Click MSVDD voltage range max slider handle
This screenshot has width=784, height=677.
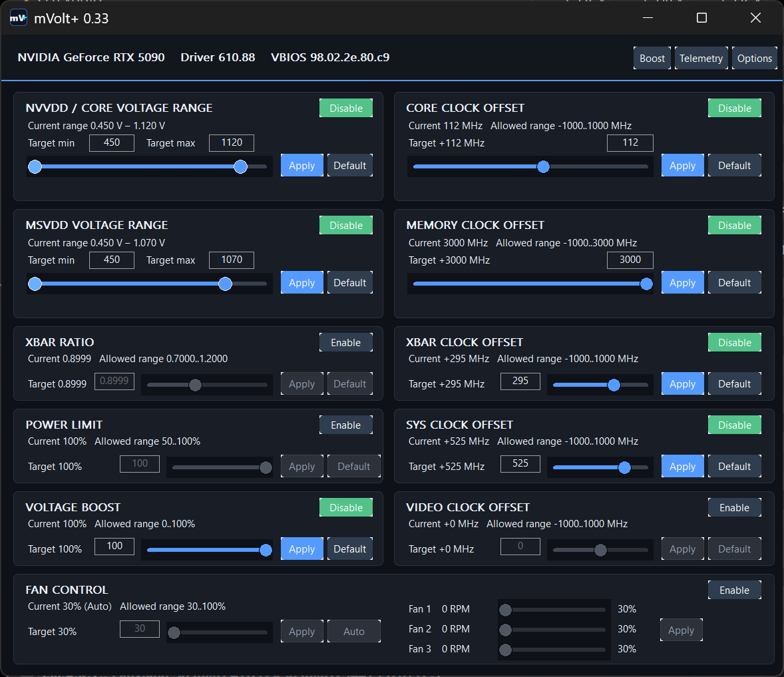pyautogui.click(x=226, y=284)
